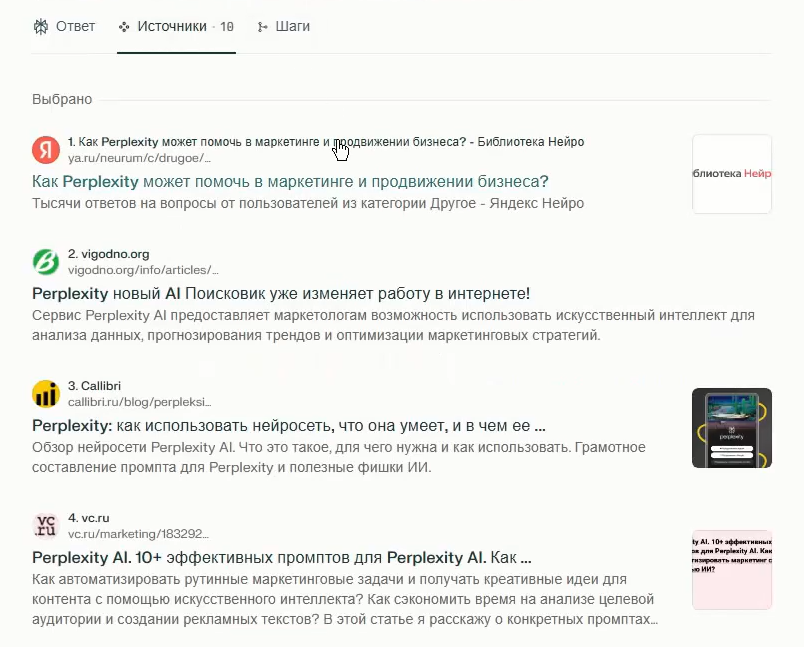
Task: Click the callibri.ru/blog source URL
Action: click(x=139, y=402)
